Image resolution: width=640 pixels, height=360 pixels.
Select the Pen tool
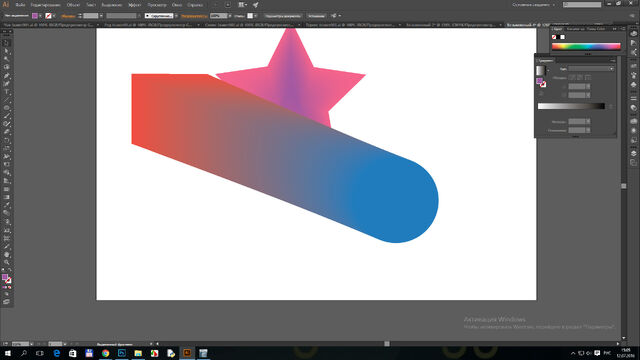click(7, 76)
